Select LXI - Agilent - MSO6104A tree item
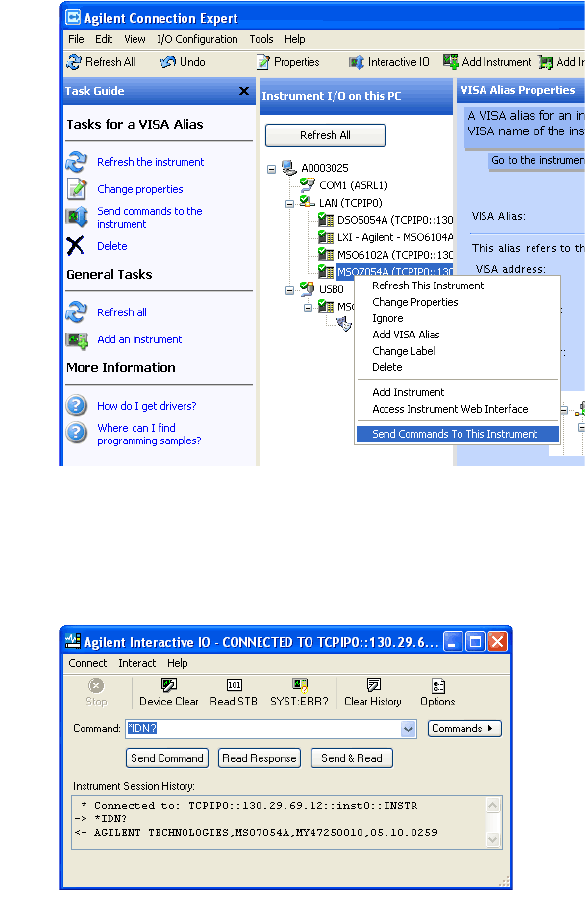This screenshot has height=919, width=586. [x=394, y=237]
